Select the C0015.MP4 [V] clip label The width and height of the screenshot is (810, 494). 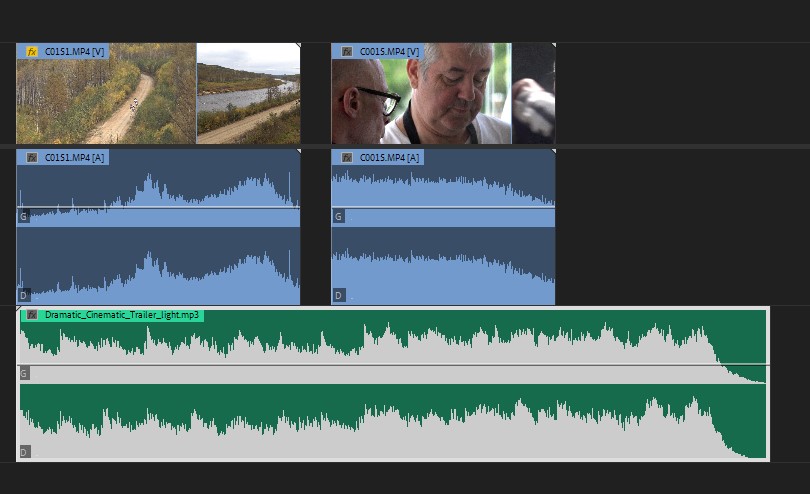[390, 52]
